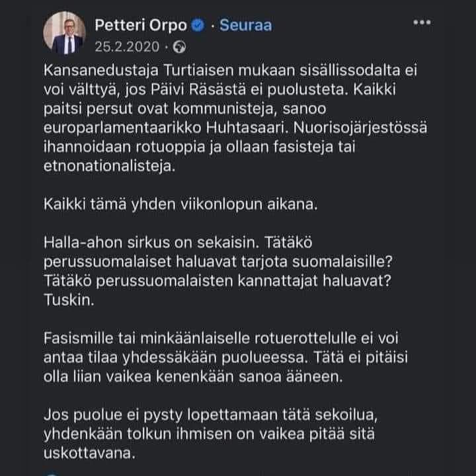Click the line 'Kaikki tämä yhden viikonlopun aikana.'
Screen dimensions: 476x476
[180, 203]
